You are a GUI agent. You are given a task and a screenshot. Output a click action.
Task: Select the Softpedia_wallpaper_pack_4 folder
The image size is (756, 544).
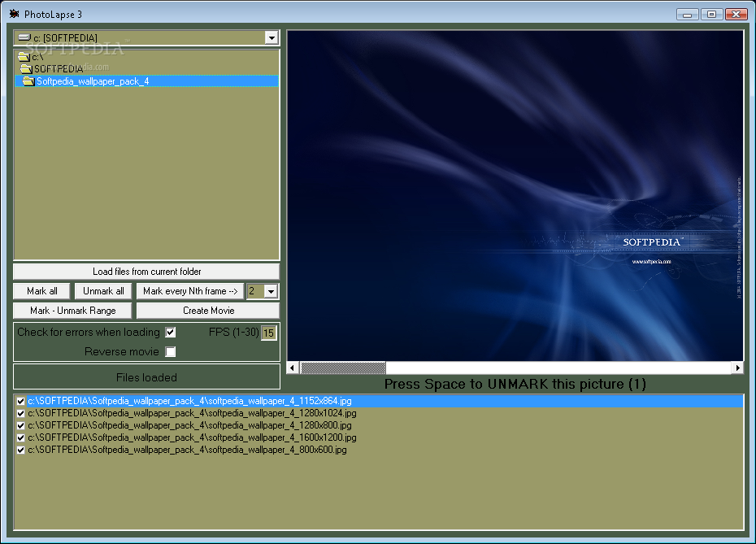tap(146, 81)
